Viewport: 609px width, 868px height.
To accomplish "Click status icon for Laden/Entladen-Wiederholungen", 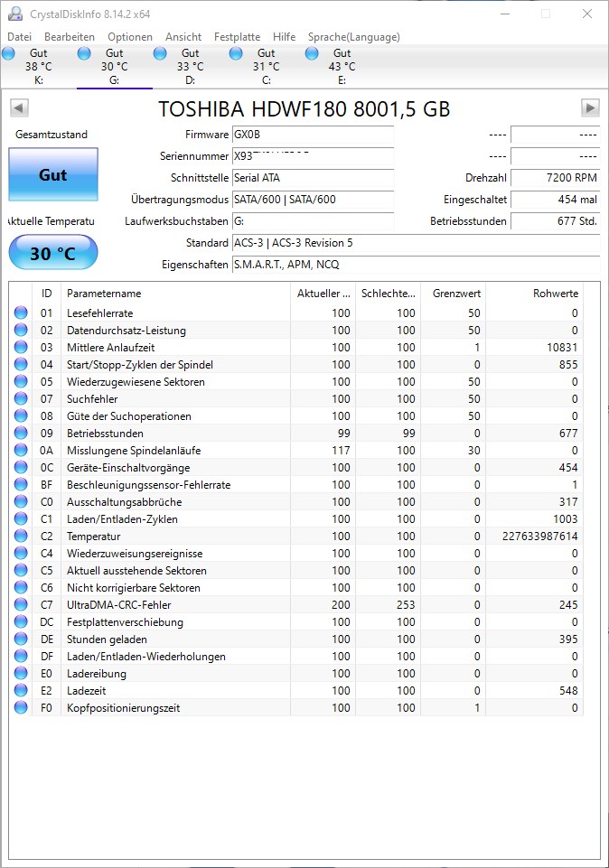I will click(x=21, y=656).
